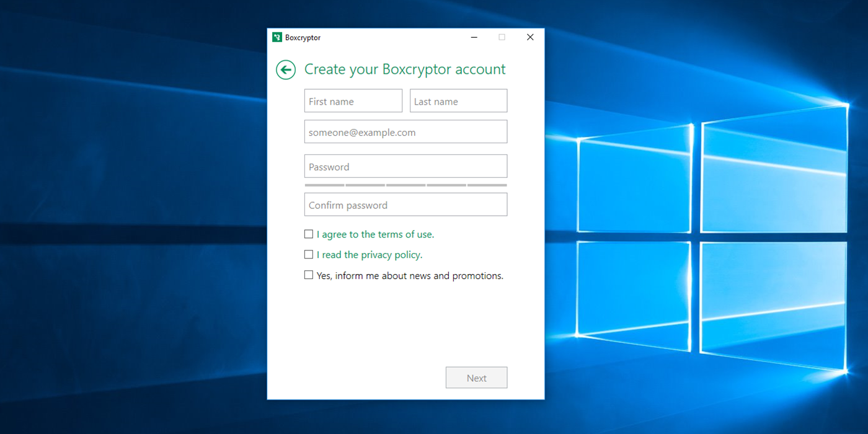Open the terms of use link

tap(376, 234)
